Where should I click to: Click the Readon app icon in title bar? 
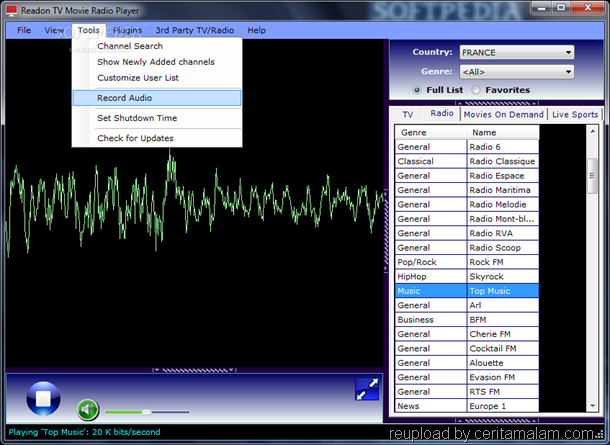(x=11, y=9)
